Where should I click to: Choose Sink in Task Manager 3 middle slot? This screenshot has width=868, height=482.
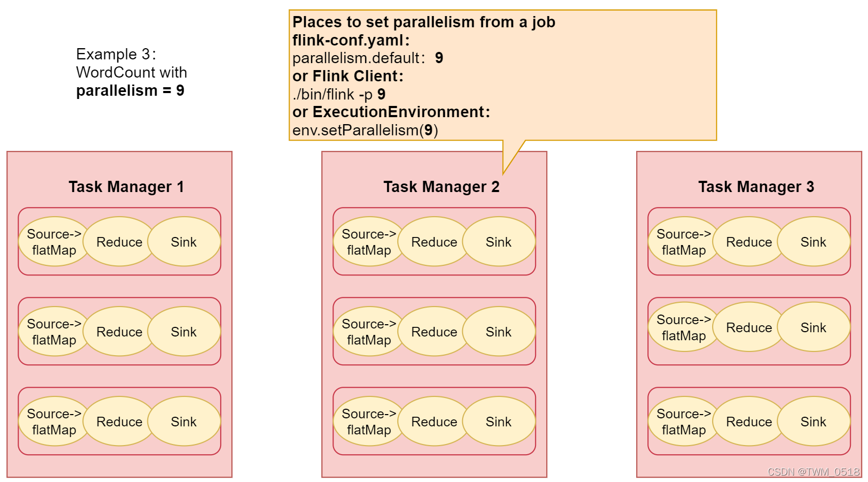(813, 327)
